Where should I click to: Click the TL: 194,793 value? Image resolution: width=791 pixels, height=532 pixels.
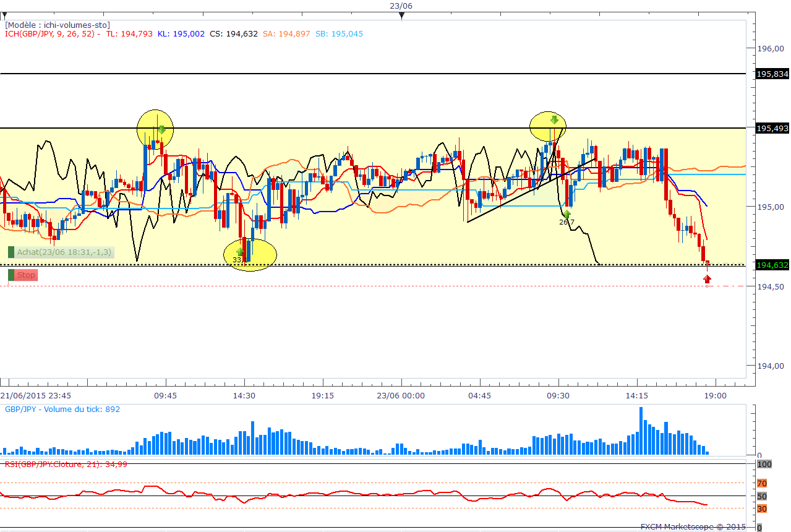pos(129,34)
